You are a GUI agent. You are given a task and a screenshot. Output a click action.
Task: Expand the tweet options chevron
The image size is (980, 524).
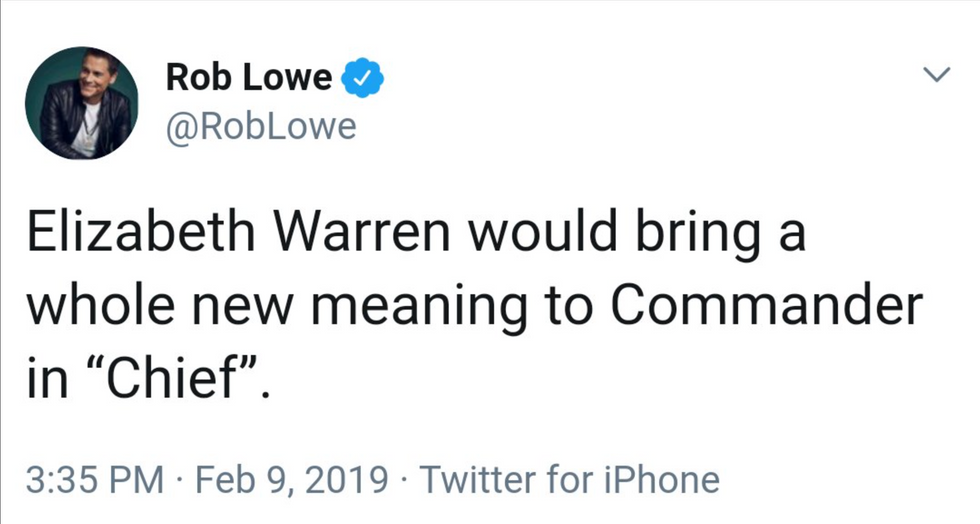937,74
